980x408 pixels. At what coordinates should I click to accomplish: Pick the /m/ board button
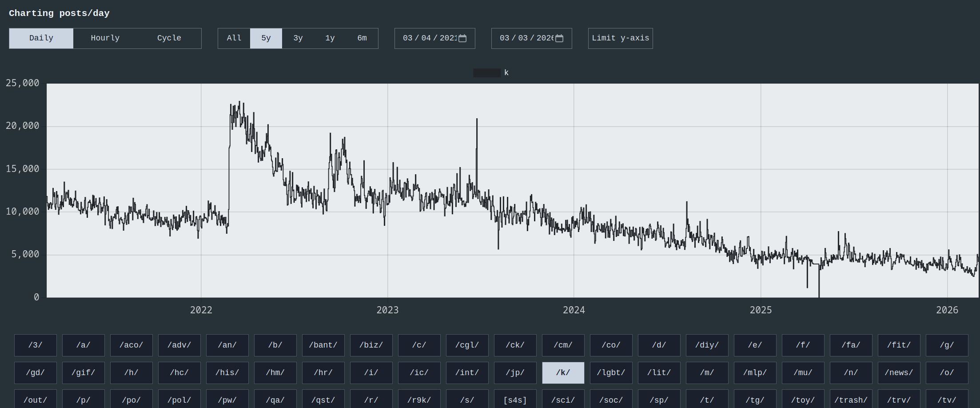[x=707, y=373]
